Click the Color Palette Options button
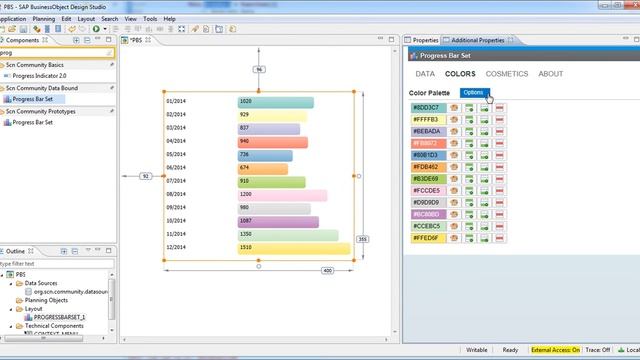Image resolution: width=640 pixels, height=360 pixels. 474,93
